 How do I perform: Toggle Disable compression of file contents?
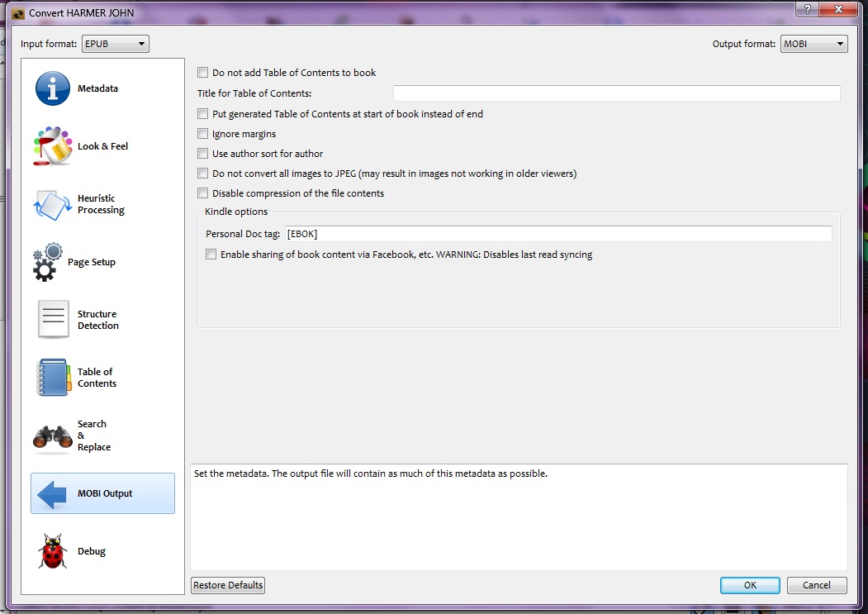[203, 193]
